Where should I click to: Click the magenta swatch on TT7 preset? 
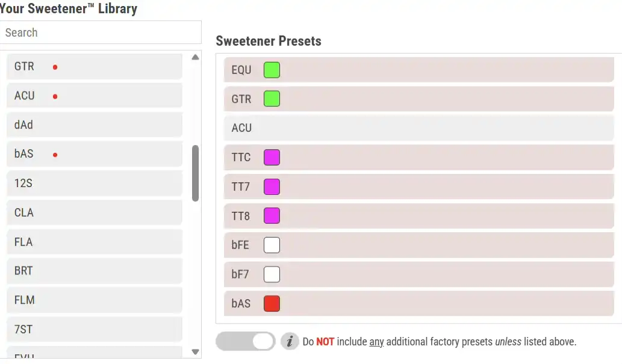[x=272, y=187]
